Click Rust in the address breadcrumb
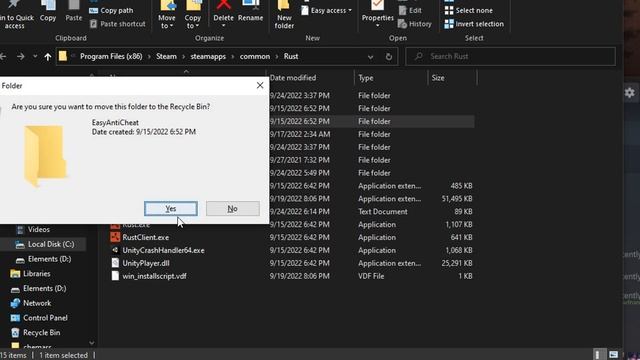The height and width of the screenshot is (360, 640). (291, 56)
